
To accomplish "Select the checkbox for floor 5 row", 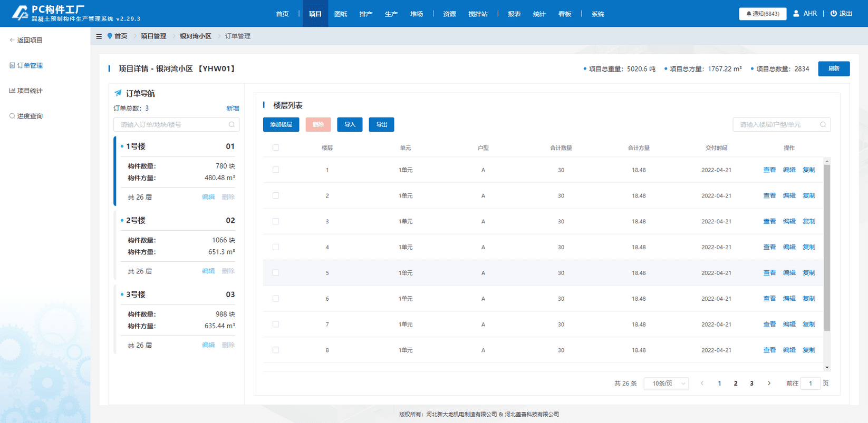I will [276, 273].
